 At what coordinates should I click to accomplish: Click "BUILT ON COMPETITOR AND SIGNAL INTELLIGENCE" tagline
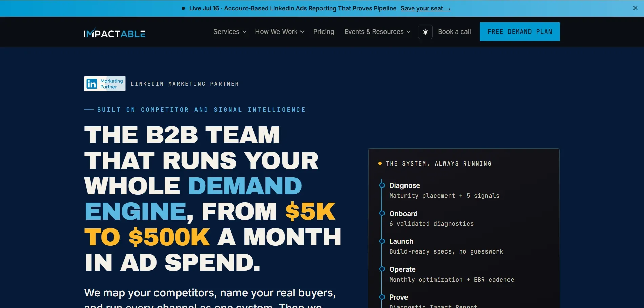click(x=201, y=110)
